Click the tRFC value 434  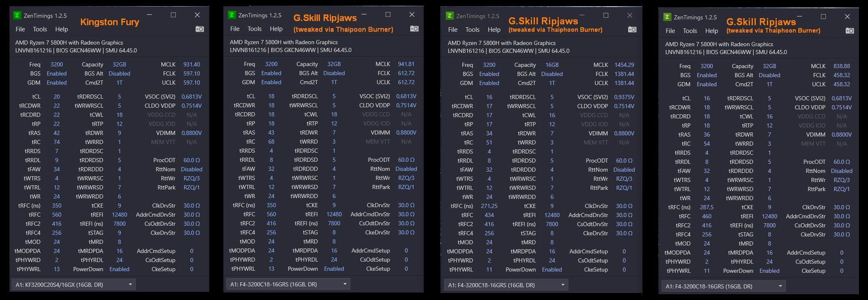point(489,215)
